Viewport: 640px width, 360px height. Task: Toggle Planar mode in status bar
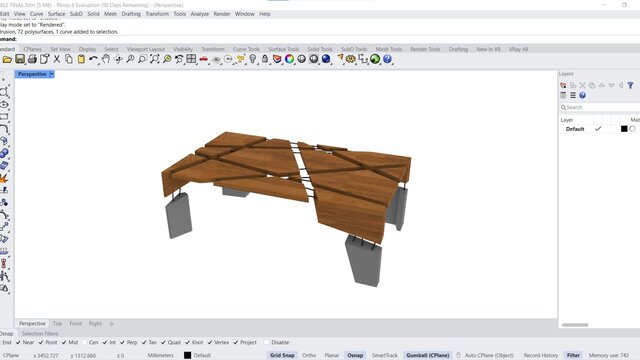pyautogui.click(x=331, y=356)
